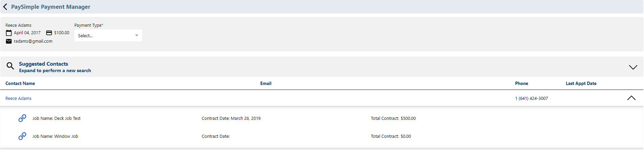Screen dimensions: 644x152
Task: Click the Expand to perform a new search text
Action: pos(55,71)
